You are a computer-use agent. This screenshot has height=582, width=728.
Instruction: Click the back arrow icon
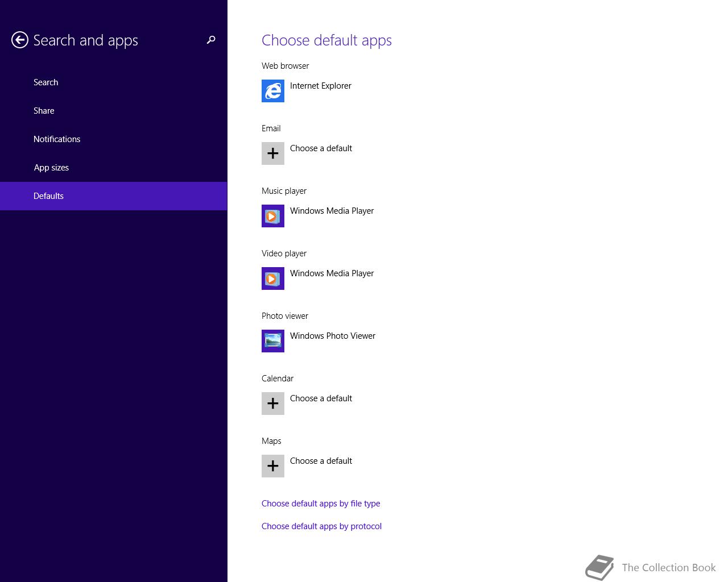click(20, 40)
